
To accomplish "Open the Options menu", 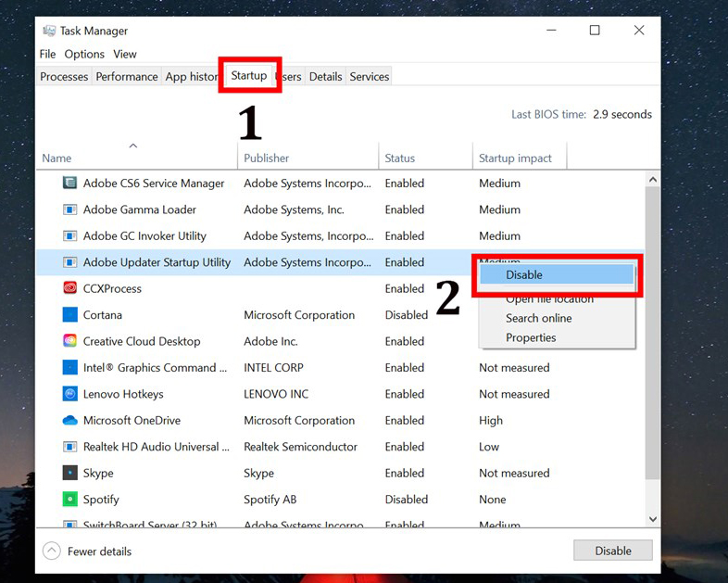I will tap(84, 54).
